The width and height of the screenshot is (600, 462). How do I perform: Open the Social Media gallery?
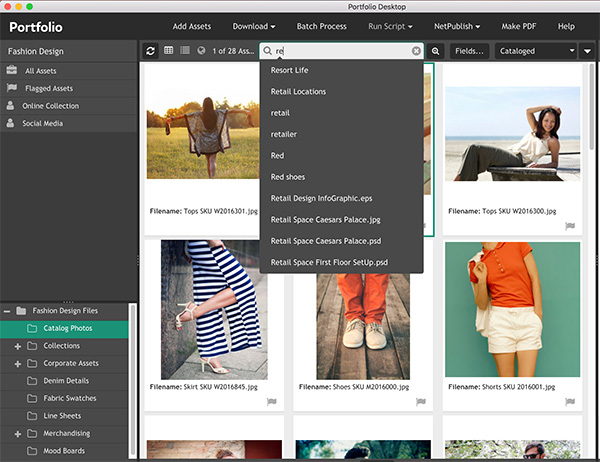coord(69,123)
